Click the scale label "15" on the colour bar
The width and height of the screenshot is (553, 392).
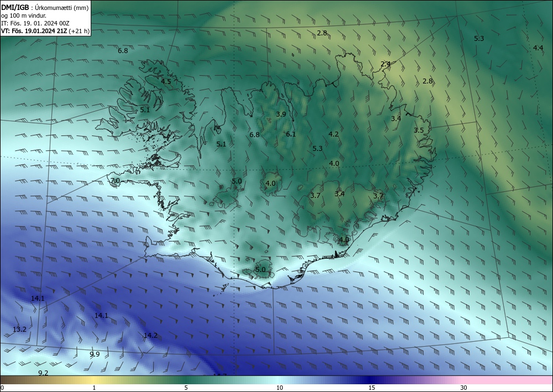372,388
